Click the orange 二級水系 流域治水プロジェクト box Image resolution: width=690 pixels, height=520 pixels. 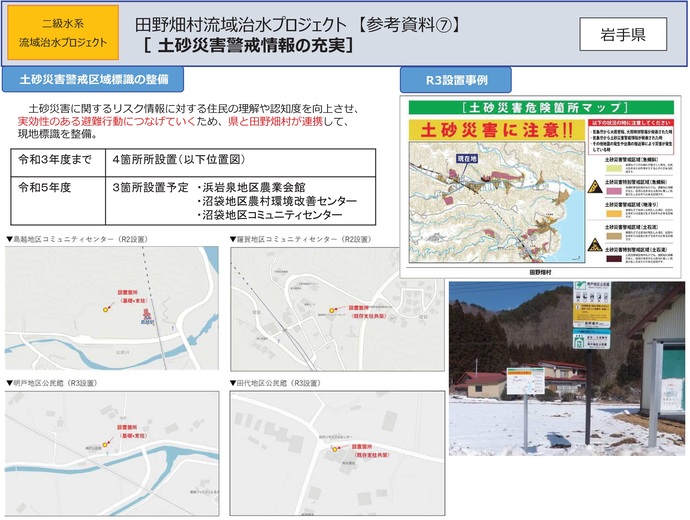coord(63,33)
